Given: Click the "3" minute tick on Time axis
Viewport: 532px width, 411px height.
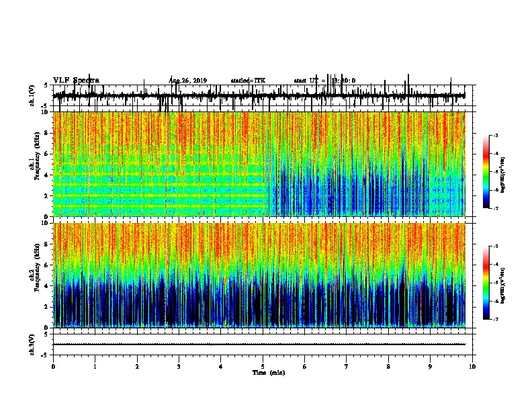Looking at the screenshot, I should click(179, 366).
